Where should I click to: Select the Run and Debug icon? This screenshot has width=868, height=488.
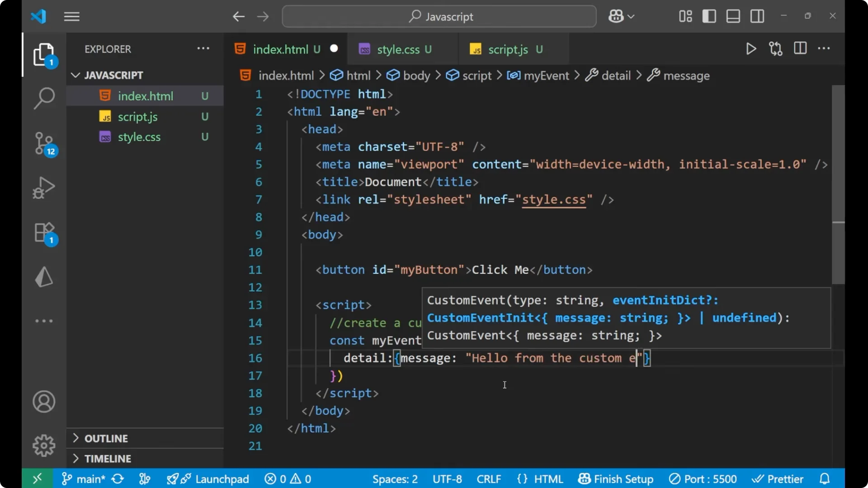tap(44, 187)
